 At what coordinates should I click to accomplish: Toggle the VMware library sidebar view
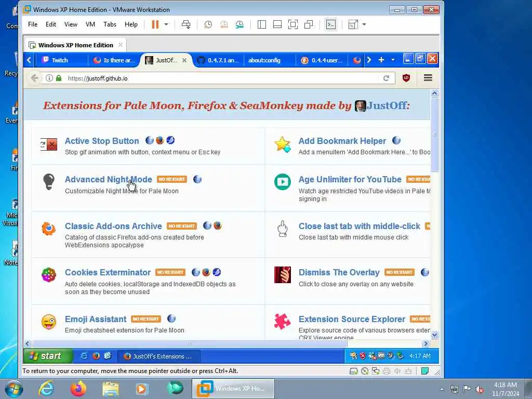point(262,24)
